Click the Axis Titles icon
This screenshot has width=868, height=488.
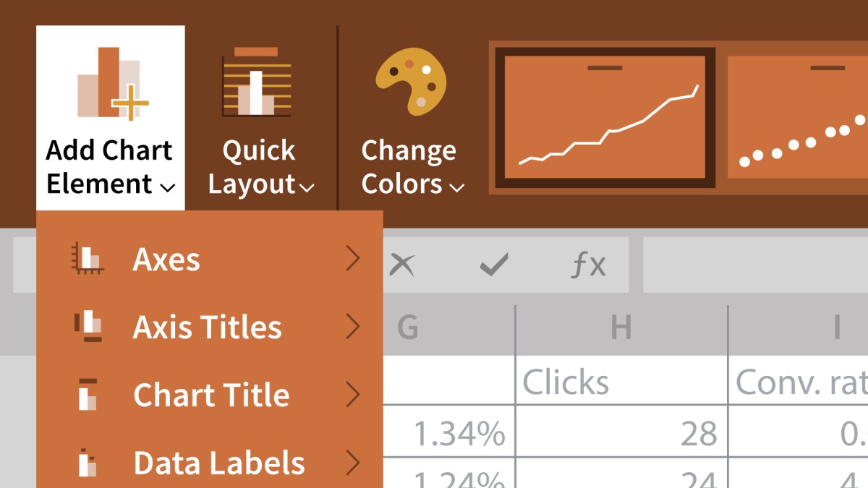88,326
